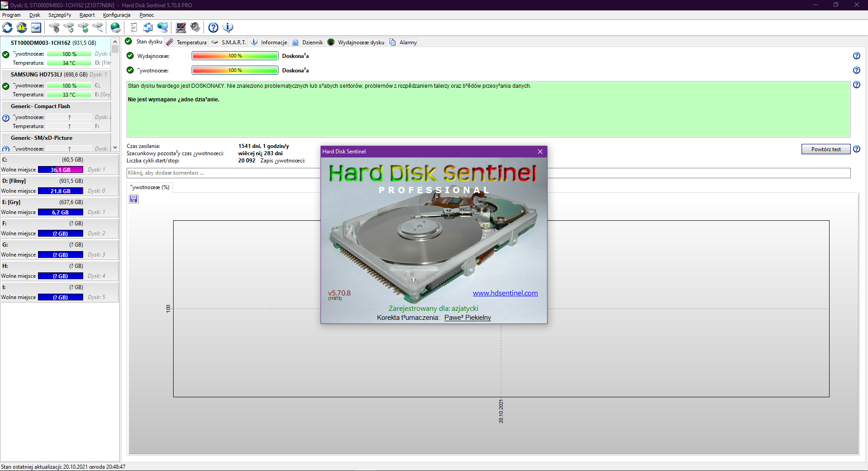Click the green check icon of ST1000DM003 disk

click(6, 54)
